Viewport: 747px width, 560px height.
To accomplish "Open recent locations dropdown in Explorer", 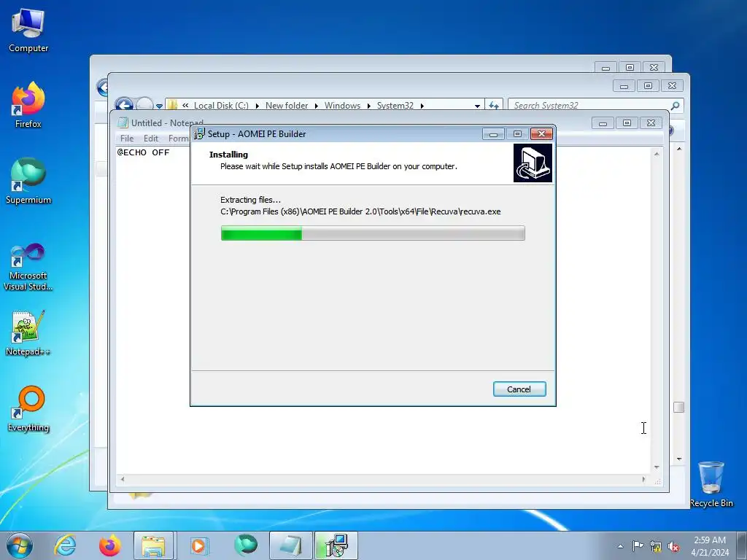I will click(x=159, y=106).
